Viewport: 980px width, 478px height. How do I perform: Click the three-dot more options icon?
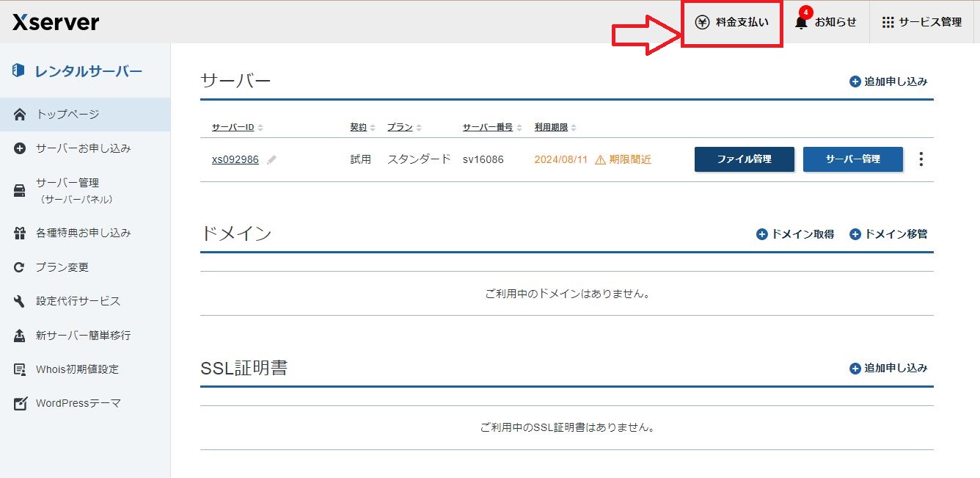click(x=921, y=159)
